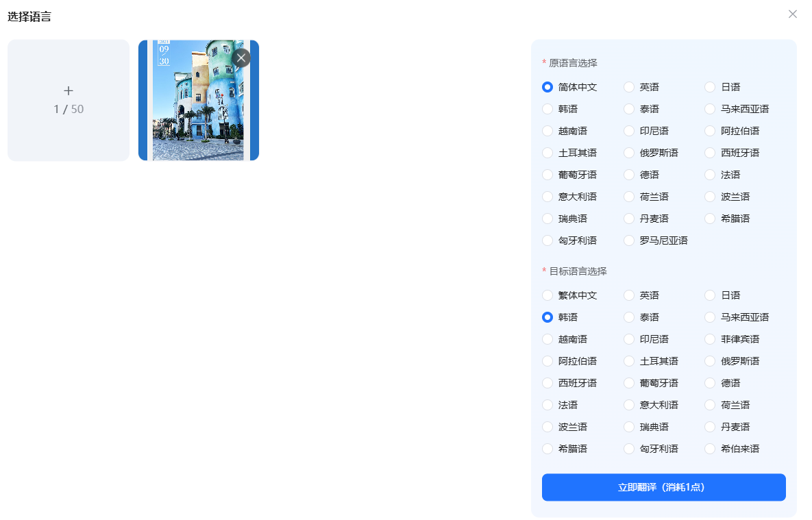Choose 英语 as target language
This screenshot has height=520, width=812.
(629, 295)
